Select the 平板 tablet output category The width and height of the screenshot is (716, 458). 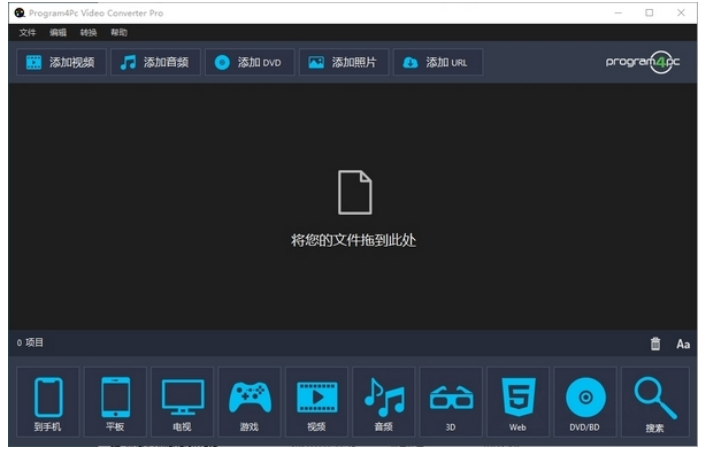pos(115,402)
